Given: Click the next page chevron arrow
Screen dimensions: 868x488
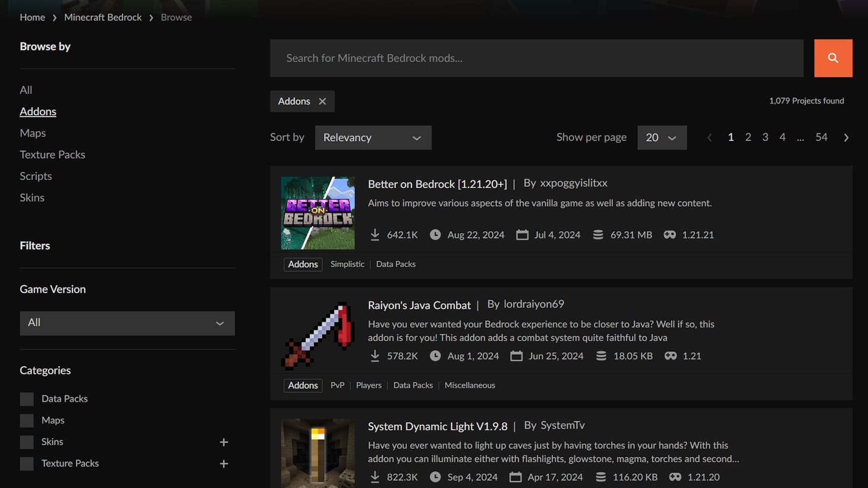Looking at the screenshot, I should coord(846,137).
